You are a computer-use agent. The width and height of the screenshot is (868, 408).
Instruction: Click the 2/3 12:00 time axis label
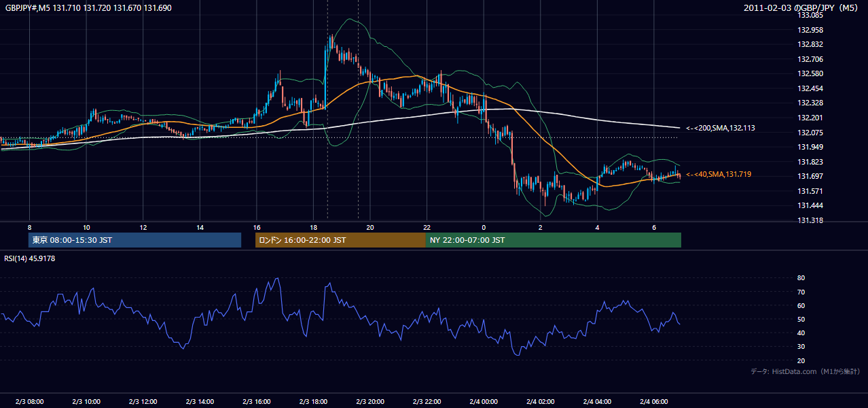[x=143, y=402]
